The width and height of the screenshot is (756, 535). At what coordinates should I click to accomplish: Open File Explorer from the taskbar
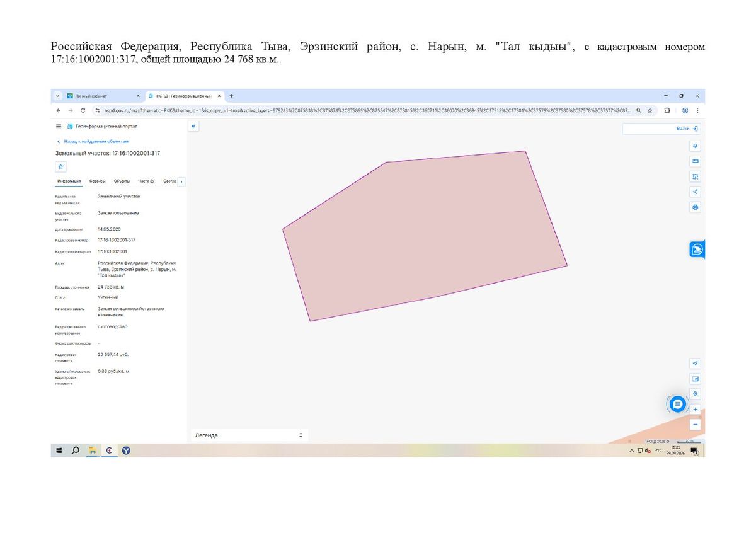[x=93, y=451]
